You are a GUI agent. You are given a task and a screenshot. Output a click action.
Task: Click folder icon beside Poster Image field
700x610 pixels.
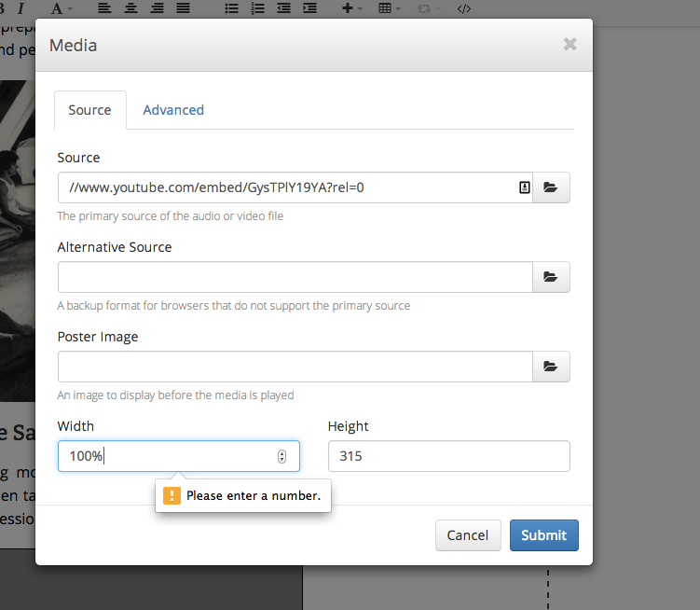tap(551, 367)
